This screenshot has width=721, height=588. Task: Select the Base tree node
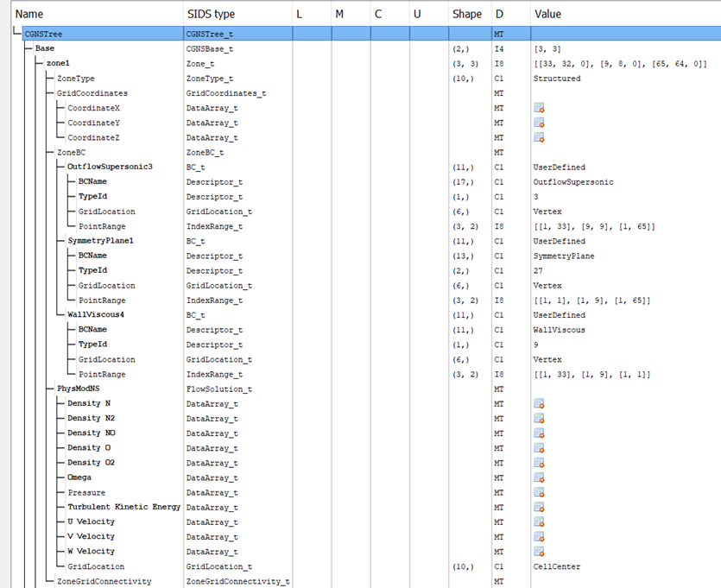click(45, 48)
